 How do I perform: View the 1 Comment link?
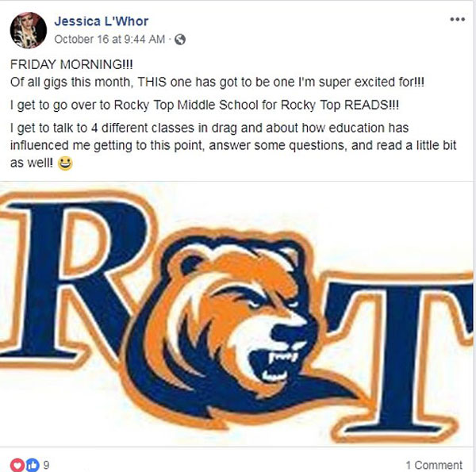point(433,465)
